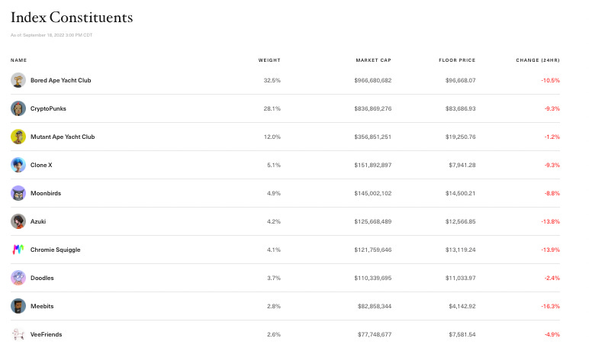
Task: Click the Name column header
Action: click(19, 60)
